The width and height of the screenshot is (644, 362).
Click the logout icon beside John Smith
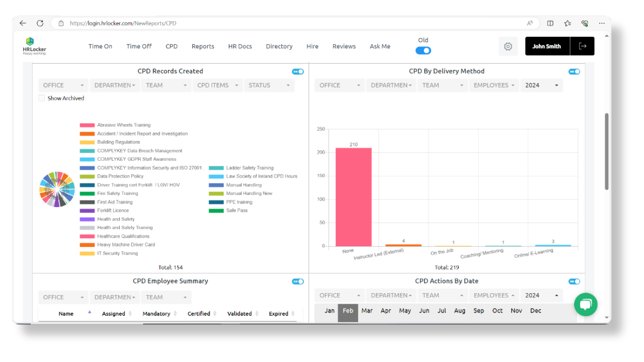tap(583, 46)
